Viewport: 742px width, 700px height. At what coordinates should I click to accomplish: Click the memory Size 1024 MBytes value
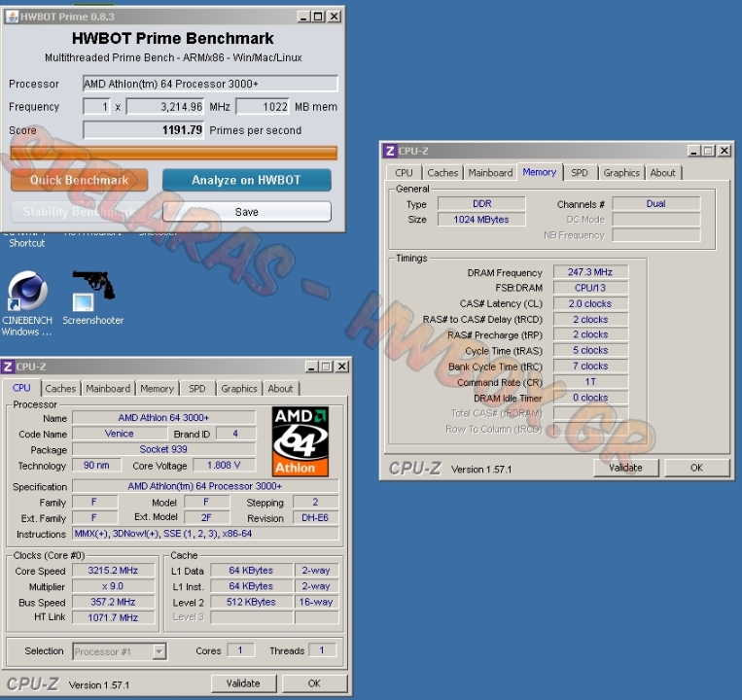(481, 220)
